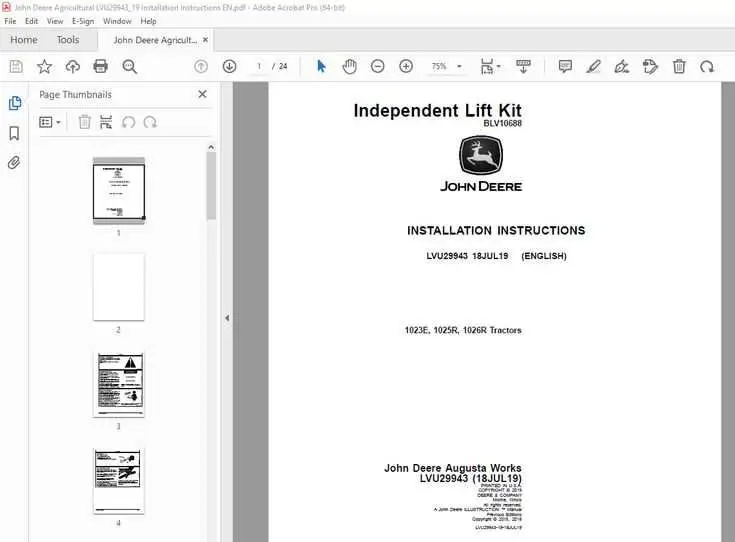Open the File menu

(10, 21)
